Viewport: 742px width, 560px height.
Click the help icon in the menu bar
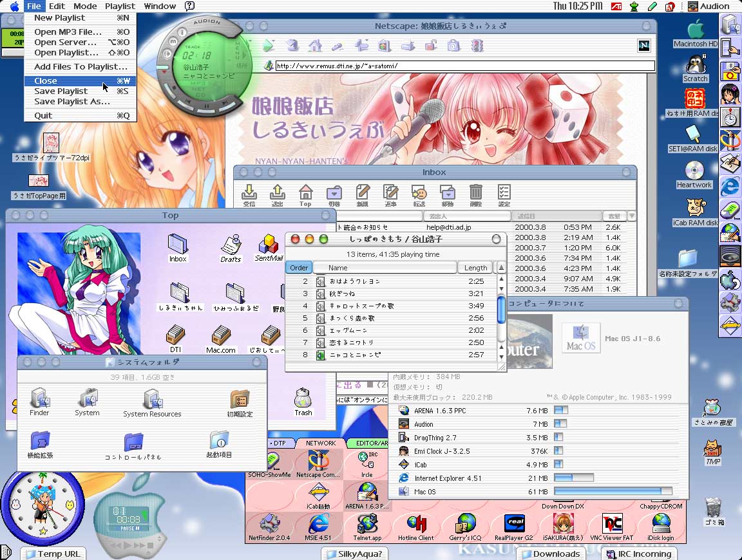click(189, 6)
